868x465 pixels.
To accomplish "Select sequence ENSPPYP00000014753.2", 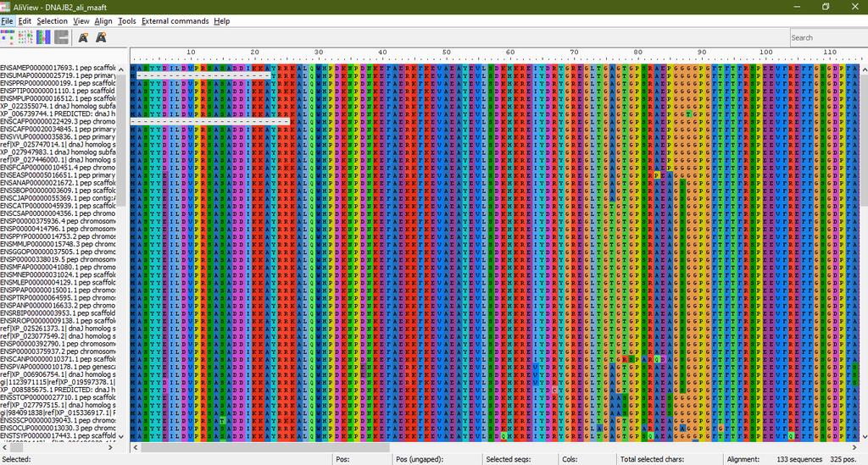I will click(x=58, y=236).
